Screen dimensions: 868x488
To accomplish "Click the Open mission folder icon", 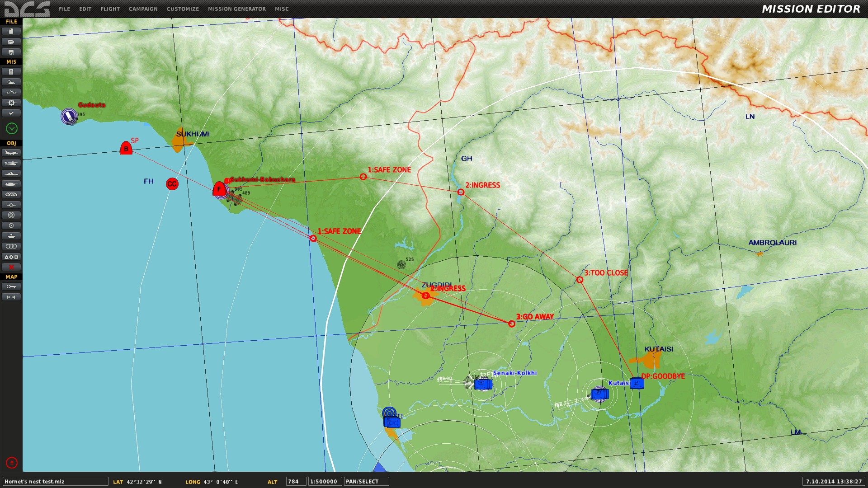I will click(11, 42).
